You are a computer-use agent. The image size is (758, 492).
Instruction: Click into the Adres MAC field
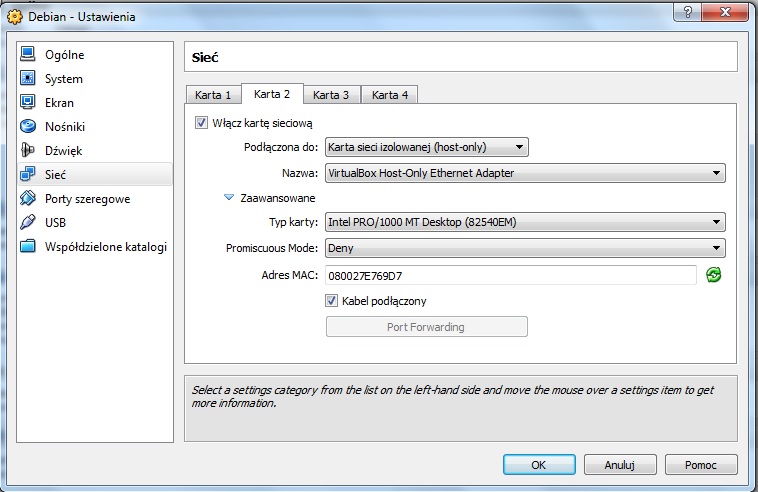click(x=509, y=275)
